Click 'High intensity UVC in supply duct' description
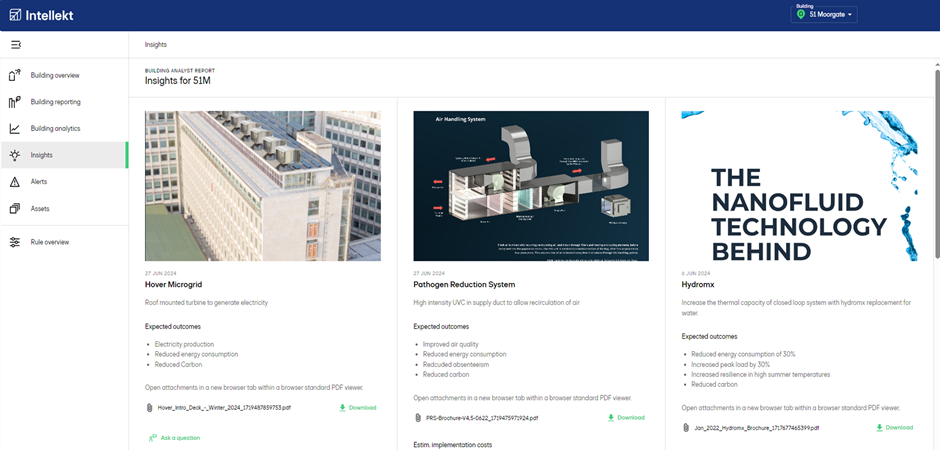This screenshot has width=940, height=450. click(497, 303)
